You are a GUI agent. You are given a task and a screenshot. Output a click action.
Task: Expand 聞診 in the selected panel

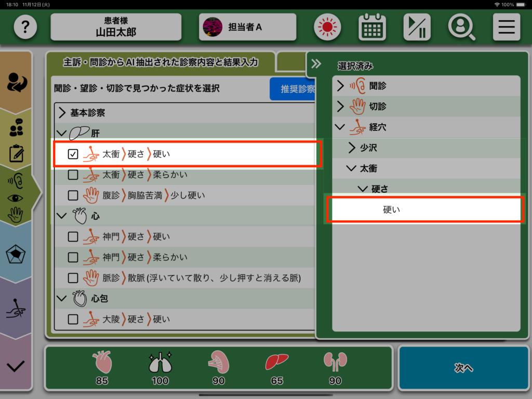341,86
